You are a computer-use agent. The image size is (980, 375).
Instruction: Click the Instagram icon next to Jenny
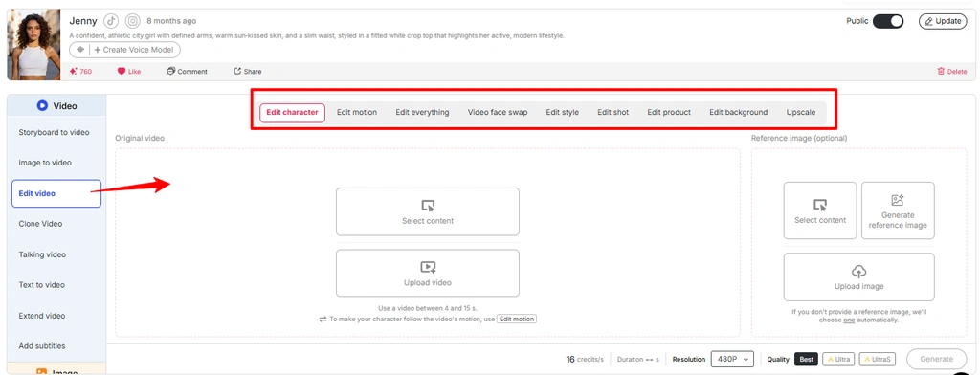(132, 21)
